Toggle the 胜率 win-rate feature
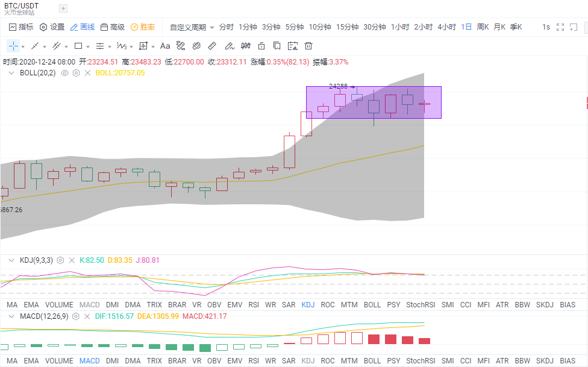The width and height of the screenshot is (588, 367). 143,27
